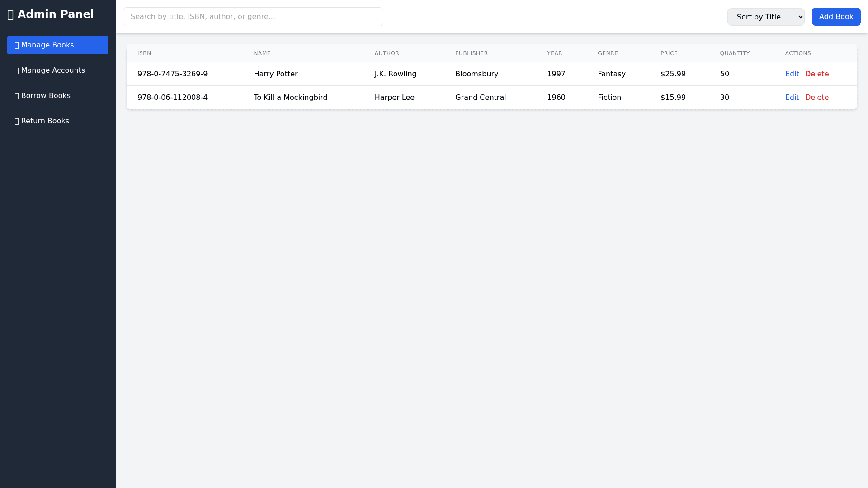Delete the Harry Potter book

point(816,74)
